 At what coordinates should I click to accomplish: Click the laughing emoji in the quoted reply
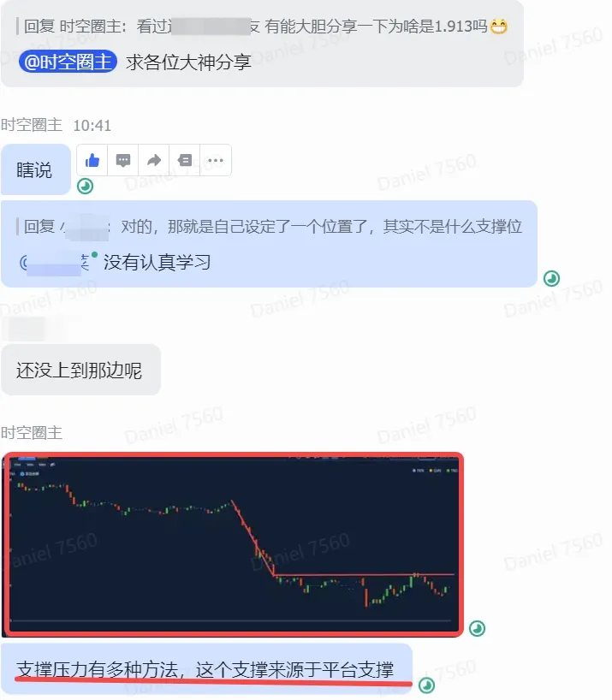point(499,27)
